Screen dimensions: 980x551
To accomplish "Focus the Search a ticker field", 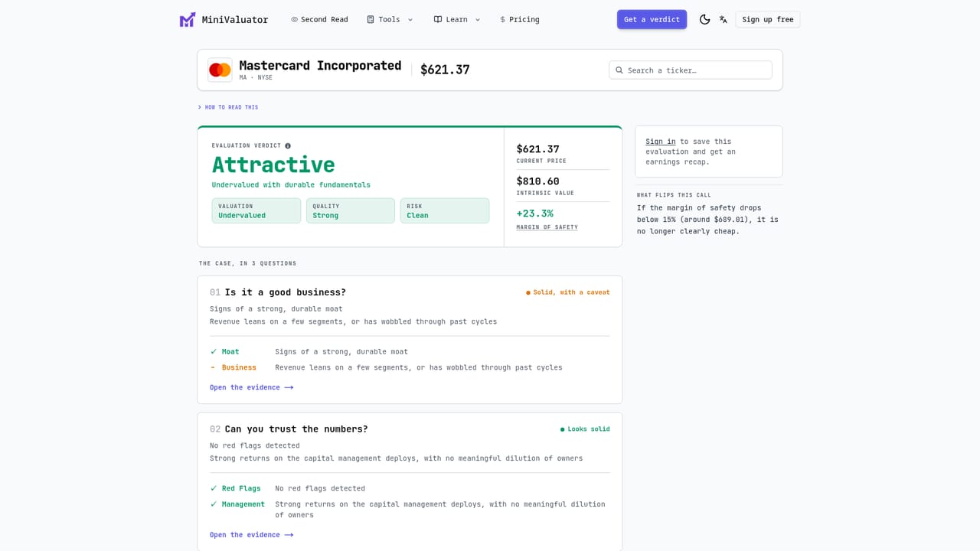I will [x=691, y=70].
